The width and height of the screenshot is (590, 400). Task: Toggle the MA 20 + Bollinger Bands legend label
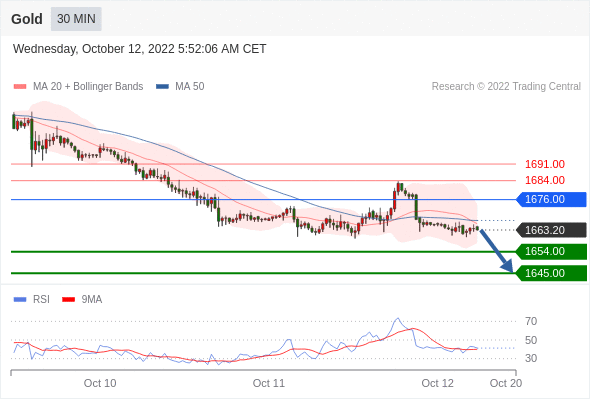[88, 87]
